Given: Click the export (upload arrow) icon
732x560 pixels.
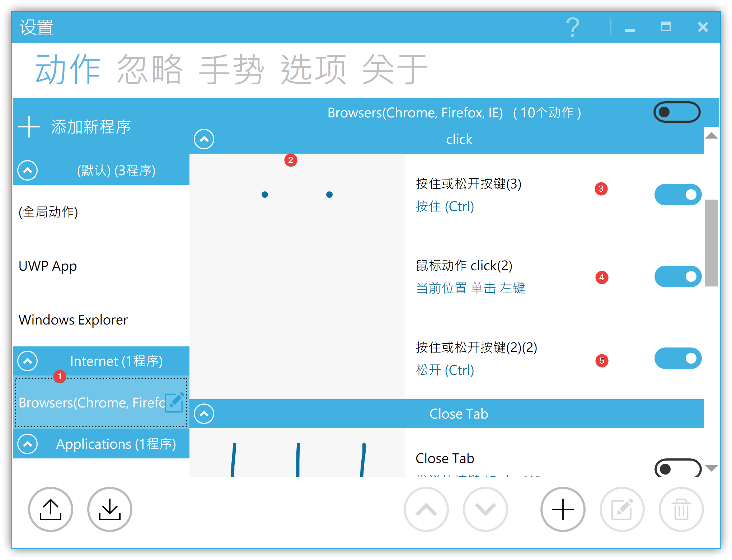Looking at the screenshot, I should tap(51, 509).
